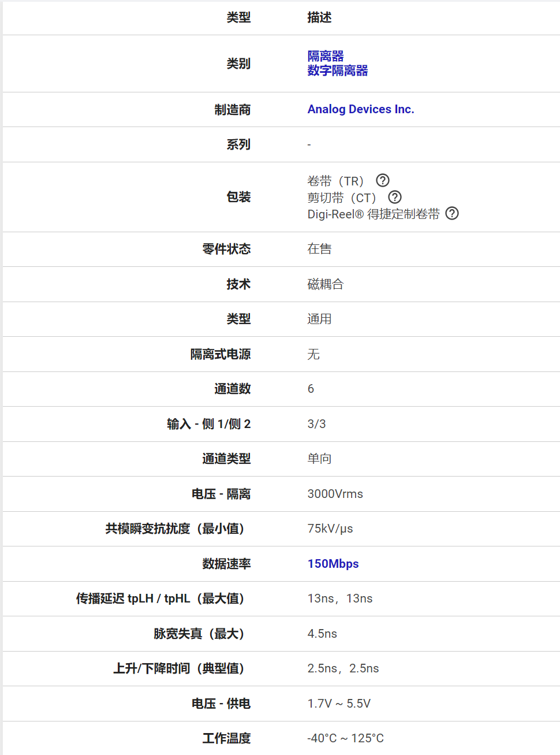
Task: Open the 隔离器 category link
Action: point(326,56)
